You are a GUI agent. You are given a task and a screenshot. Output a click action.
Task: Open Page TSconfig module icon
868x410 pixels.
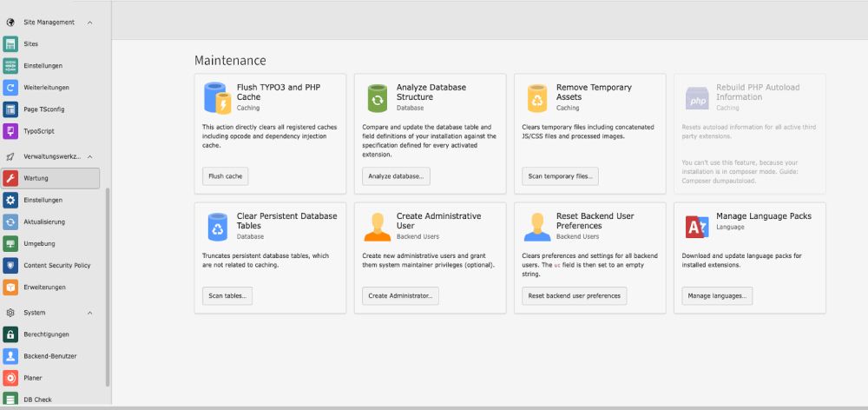(10, 109)
